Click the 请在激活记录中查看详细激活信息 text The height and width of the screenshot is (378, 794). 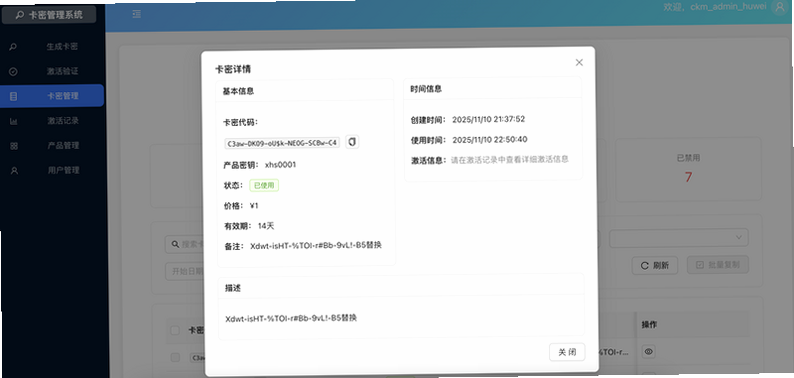coord(510,159)
